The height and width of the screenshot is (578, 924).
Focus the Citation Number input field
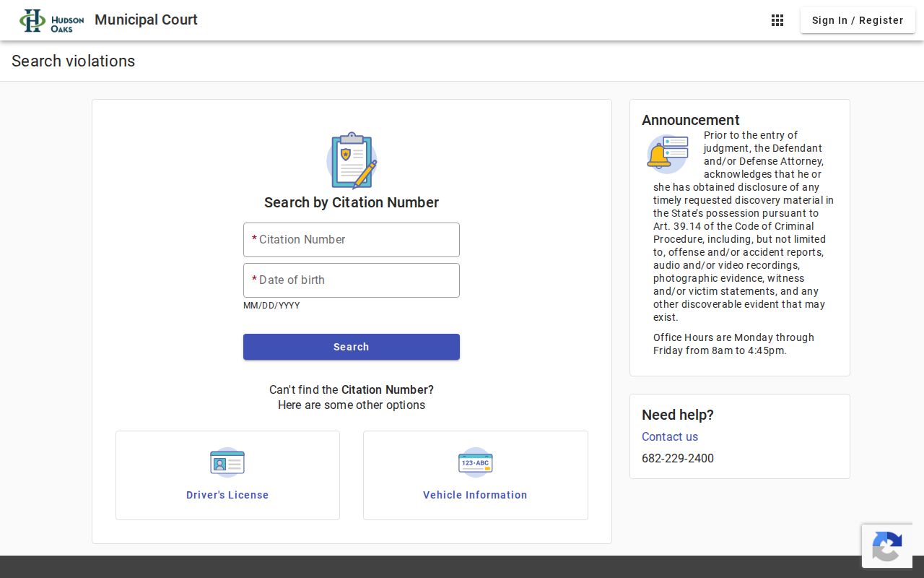pyautogui.click(x=352, y=240)
